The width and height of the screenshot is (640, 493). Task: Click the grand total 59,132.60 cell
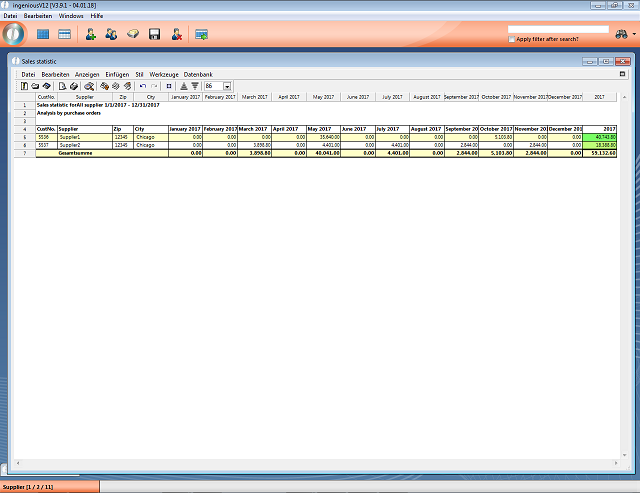pyautogui.click(x=600, y=153)
